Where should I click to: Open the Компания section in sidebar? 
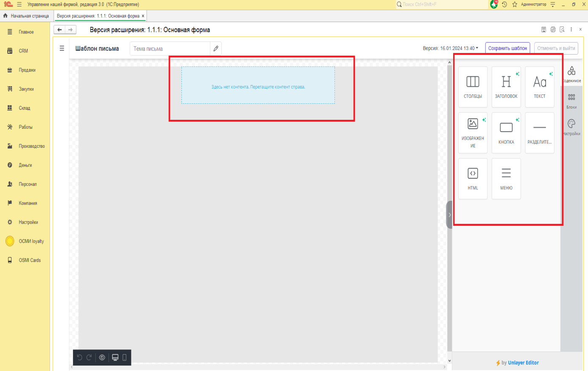tap(25, 203)
